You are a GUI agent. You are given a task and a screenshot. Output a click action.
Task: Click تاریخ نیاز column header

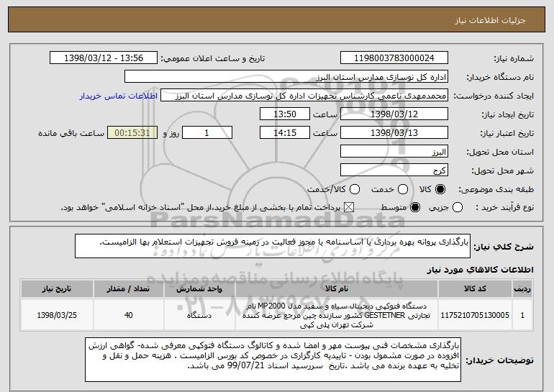point(57,289)
